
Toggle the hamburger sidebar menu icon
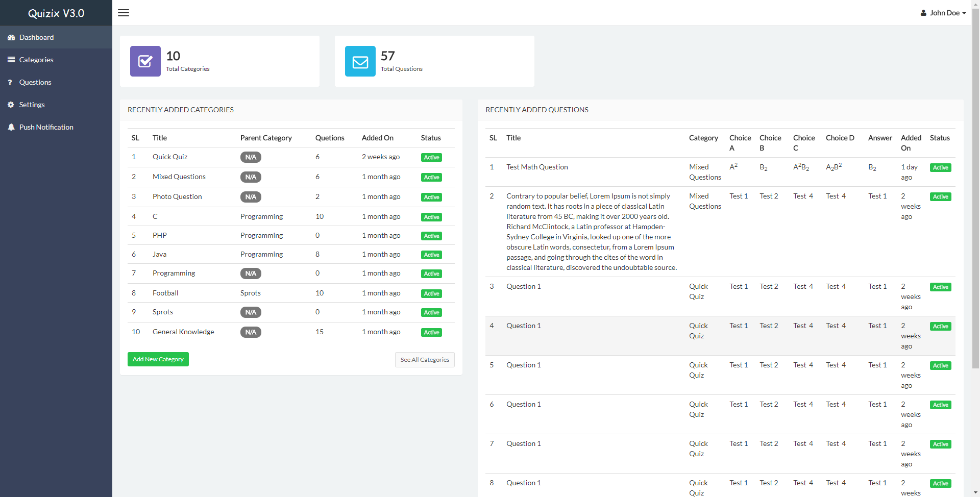124,13
